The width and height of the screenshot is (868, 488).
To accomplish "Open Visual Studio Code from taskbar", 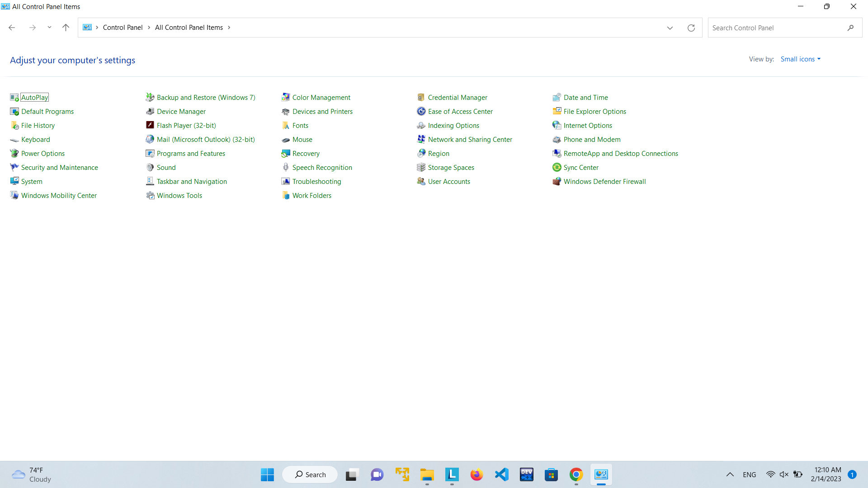I will pyautogui.click(x=501, y=474).
